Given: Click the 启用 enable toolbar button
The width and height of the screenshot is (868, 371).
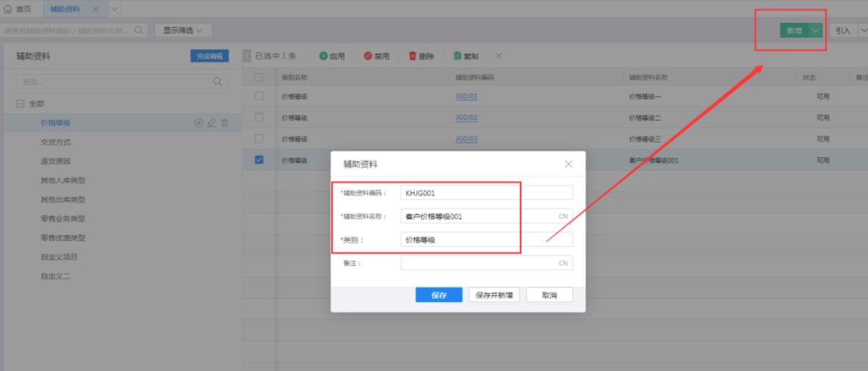Looking at the screenshot, I should coord(332,56).
